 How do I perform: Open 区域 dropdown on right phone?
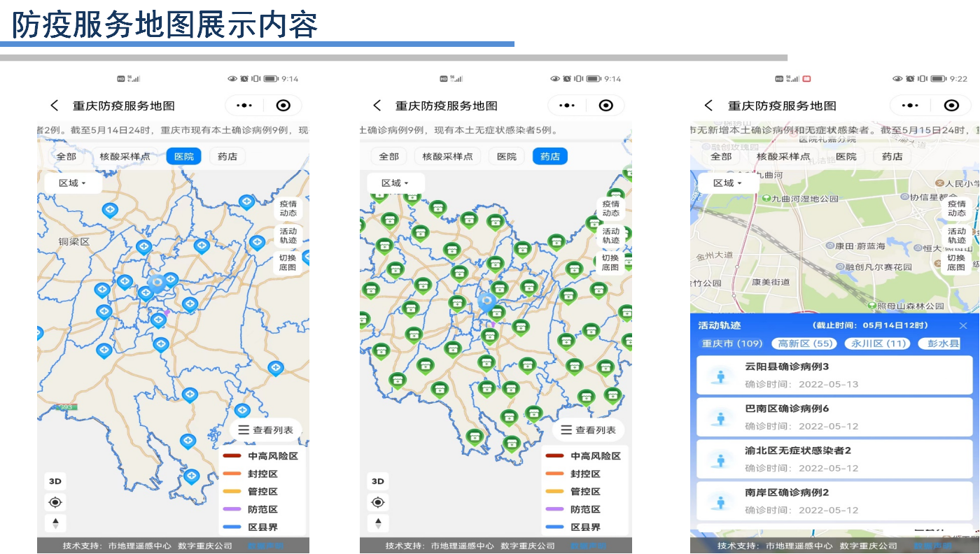coord(727,183)
